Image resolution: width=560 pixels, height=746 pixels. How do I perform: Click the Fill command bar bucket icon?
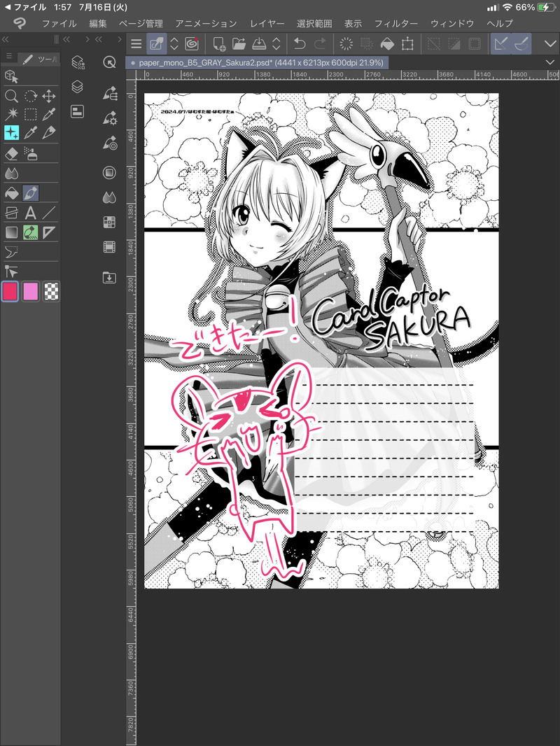tap(387, 44)
